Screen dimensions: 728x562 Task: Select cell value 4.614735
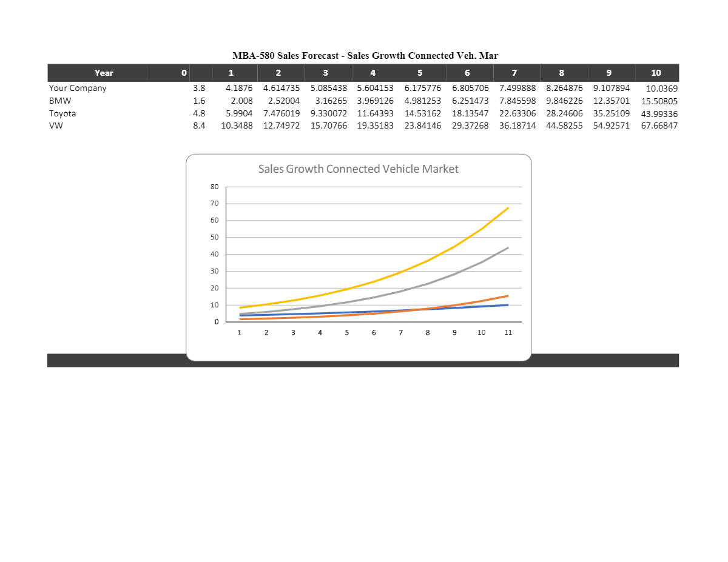(x=281, y=88)
